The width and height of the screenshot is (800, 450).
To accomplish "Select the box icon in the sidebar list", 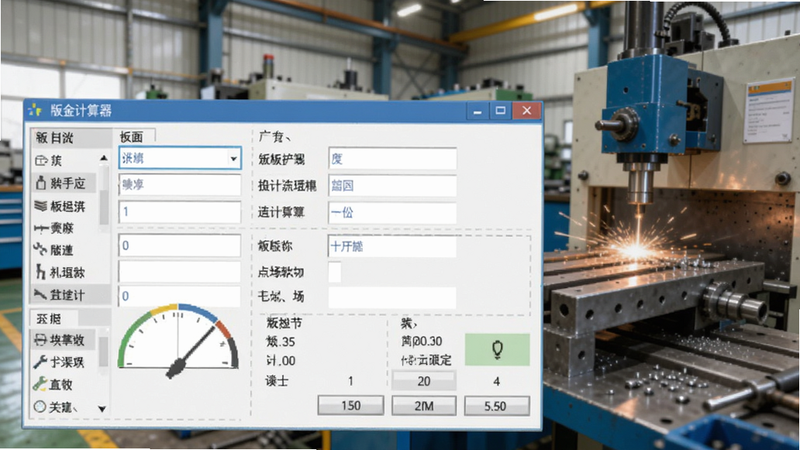I will (41, 161).
